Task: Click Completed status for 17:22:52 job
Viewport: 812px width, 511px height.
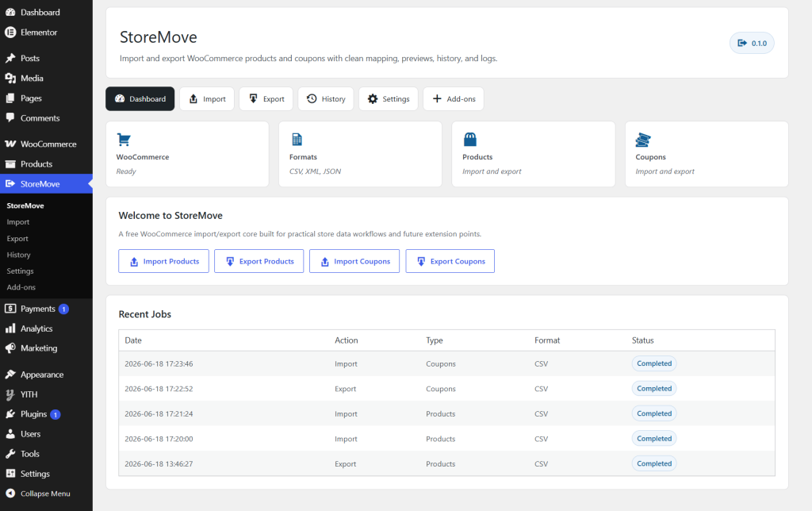Action: click(x=654, y=388)
